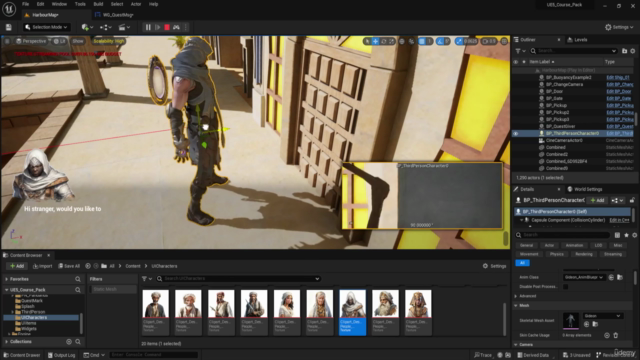640x360 pixels.
Task: Open the blueprints toolbar dropdown
Action: coord(106,27)
